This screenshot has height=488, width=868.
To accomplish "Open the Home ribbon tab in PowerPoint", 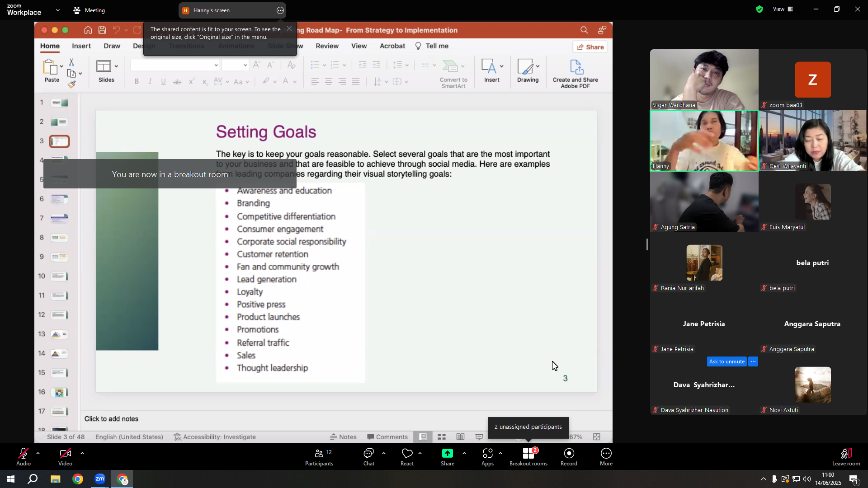I will coord(50,46).
